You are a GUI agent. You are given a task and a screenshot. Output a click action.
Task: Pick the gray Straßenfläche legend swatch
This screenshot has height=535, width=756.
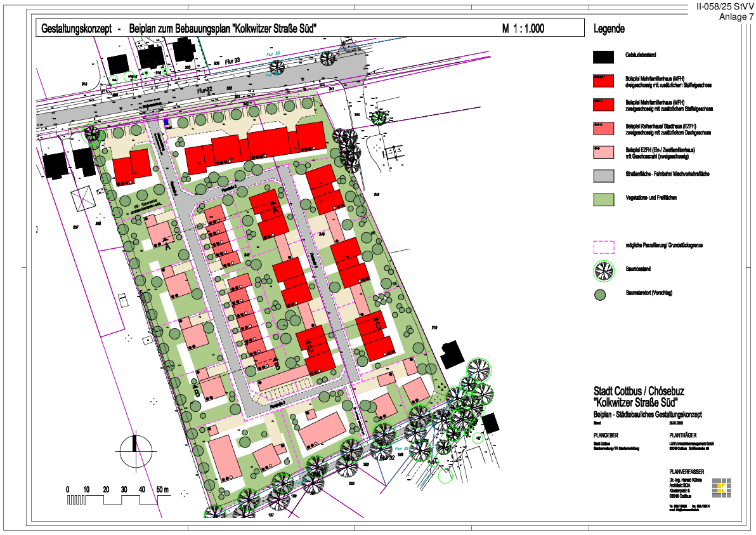pyautogui.click(x=604, y=176)
